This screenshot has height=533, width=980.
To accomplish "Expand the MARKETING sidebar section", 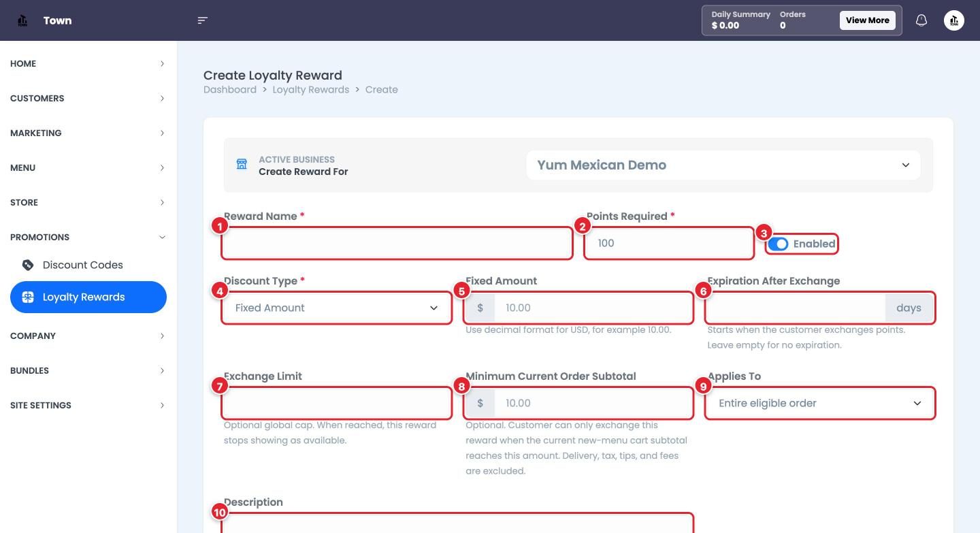I will click(x=87, y=133).
